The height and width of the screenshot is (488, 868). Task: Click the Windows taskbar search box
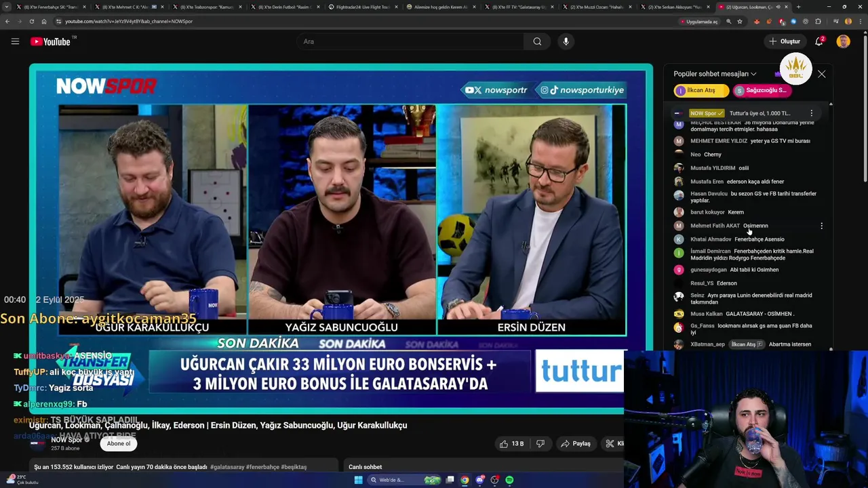click(404, 480)
